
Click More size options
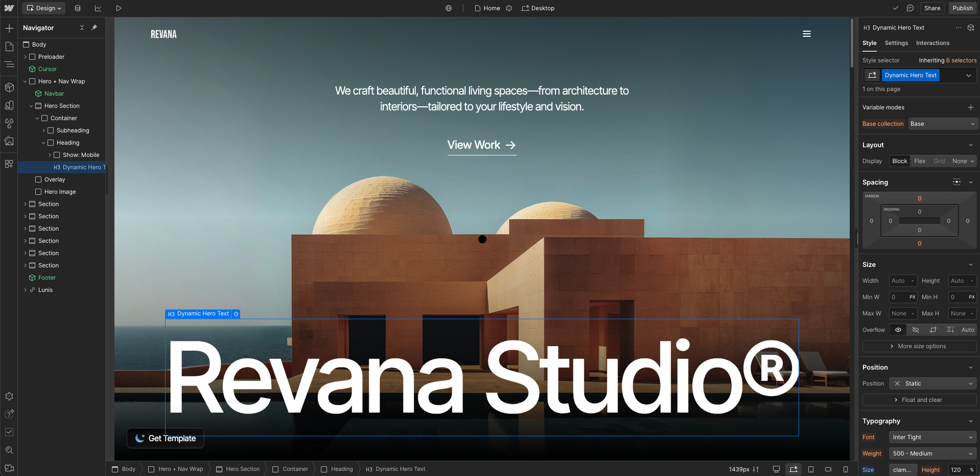tap(918, 346)
